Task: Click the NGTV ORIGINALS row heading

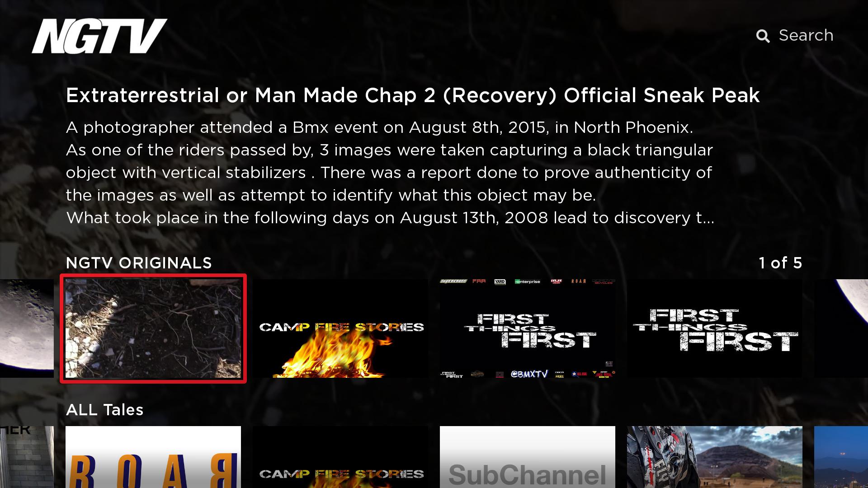Action: click(x=139, y=263)
